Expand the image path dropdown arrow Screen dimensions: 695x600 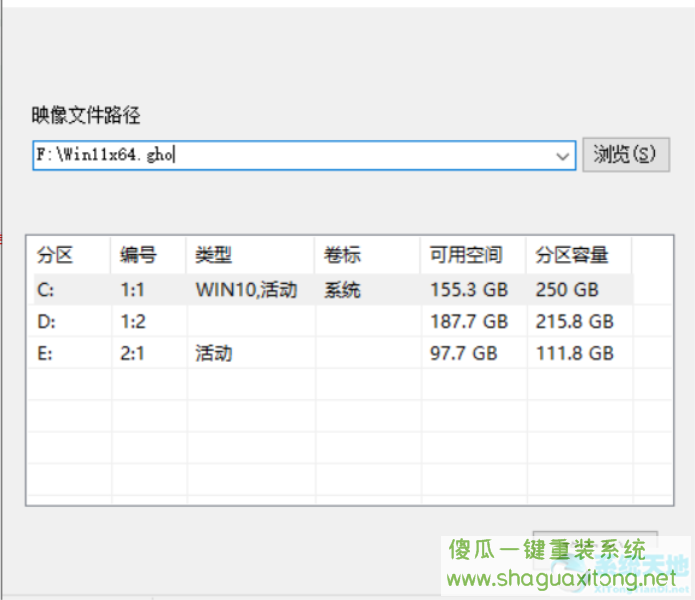[x=563, y=156]
